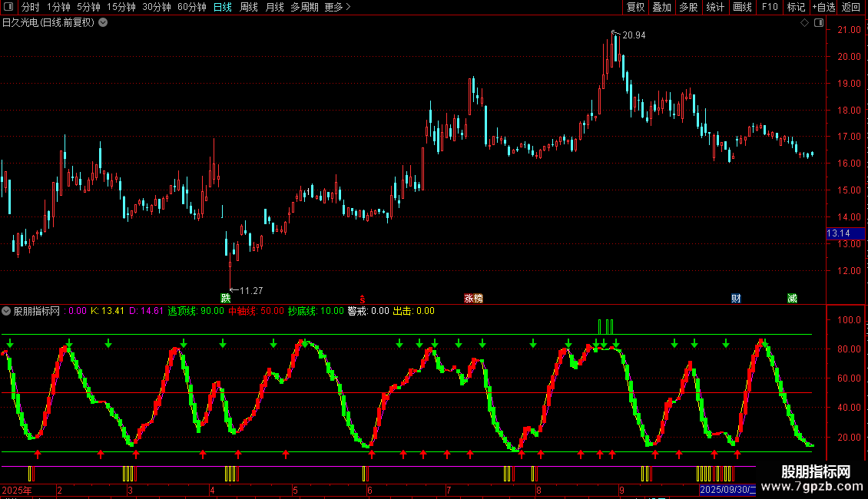
Task: Click month 5 on the time axis
Action: click(x=296, y=490)
